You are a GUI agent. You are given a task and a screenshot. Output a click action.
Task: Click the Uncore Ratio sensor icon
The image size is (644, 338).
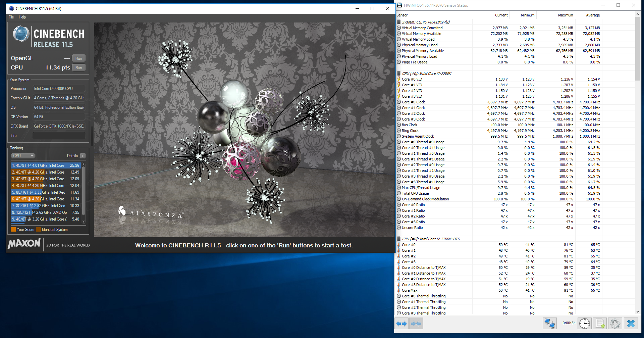tap(399, 228)
